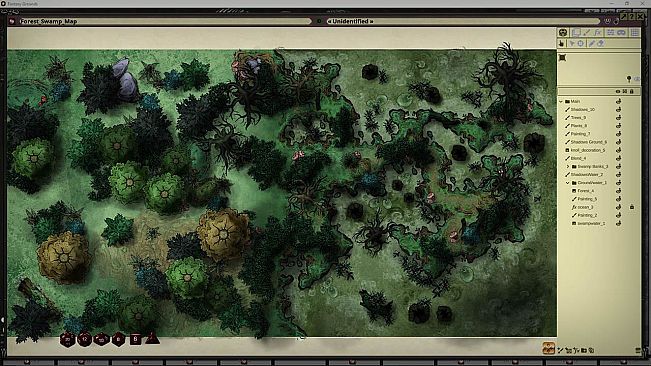Select the ShadowsWater_2 layer

pyautogui.click(x=587, y=174)
